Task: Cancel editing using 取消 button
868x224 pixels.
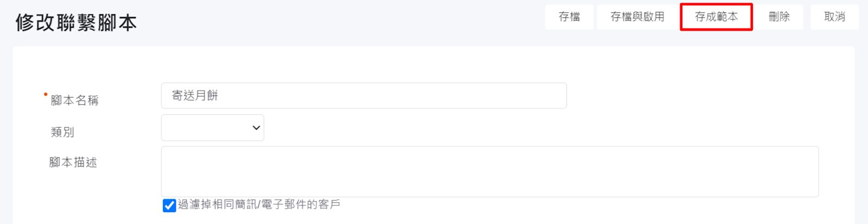Action: [x=834, y=17]
